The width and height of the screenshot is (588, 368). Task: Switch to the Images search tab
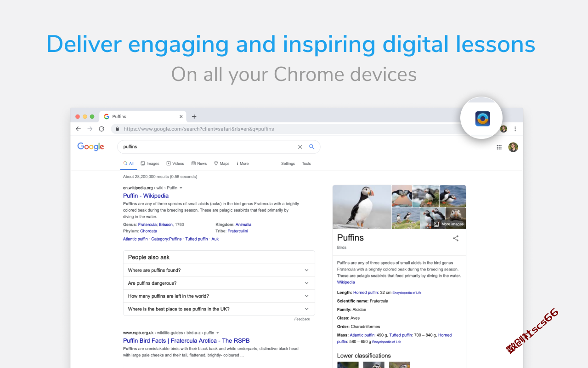point(150,163)
